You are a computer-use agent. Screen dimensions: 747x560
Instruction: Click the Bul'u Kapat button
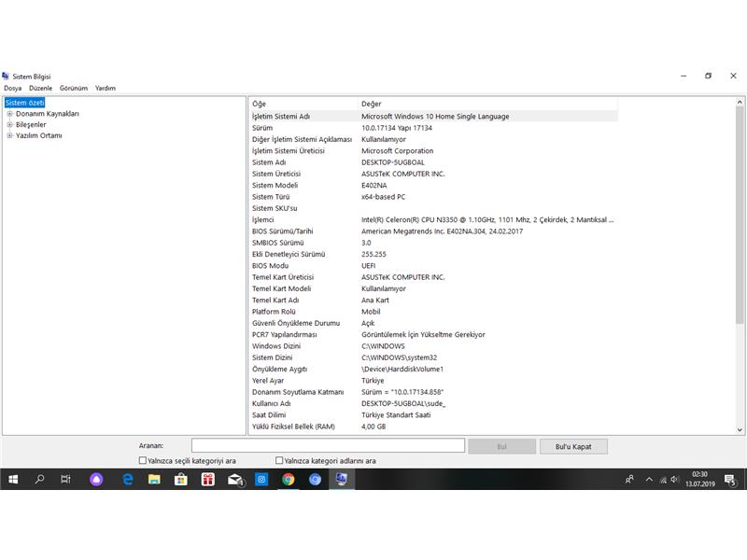pos(572,447)
